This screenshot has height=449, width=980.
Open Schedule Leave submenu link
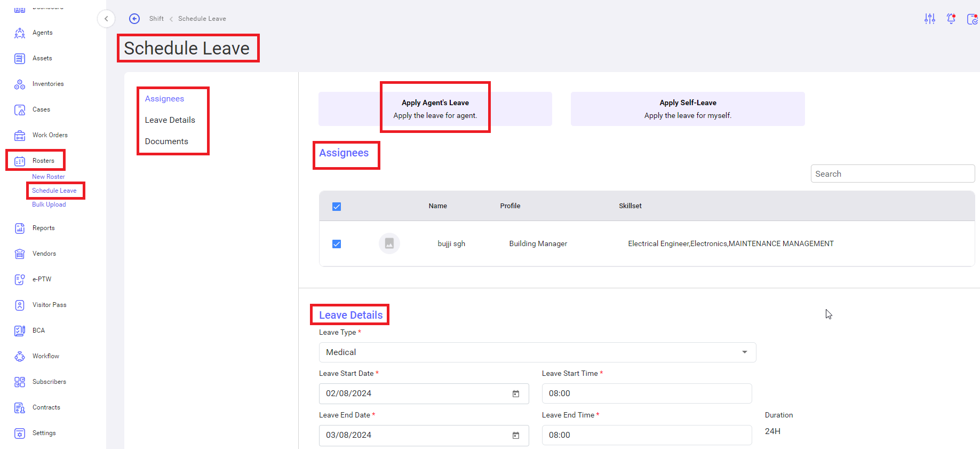click(54, 191)
